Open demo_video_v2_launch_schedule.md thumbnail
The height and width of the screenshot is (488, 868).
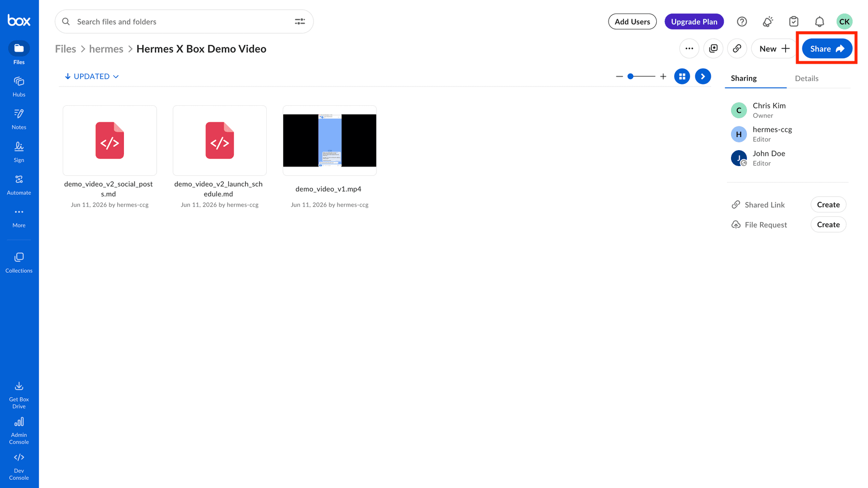point(219,140)
